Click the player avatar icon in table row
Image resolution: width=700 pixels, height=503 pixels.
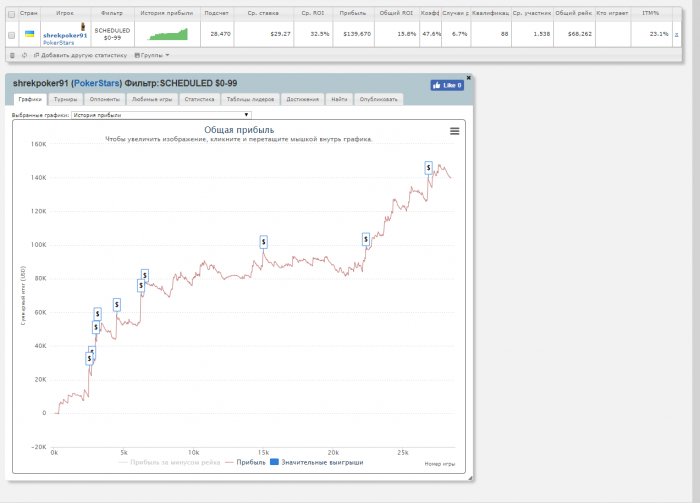(83, 25)
